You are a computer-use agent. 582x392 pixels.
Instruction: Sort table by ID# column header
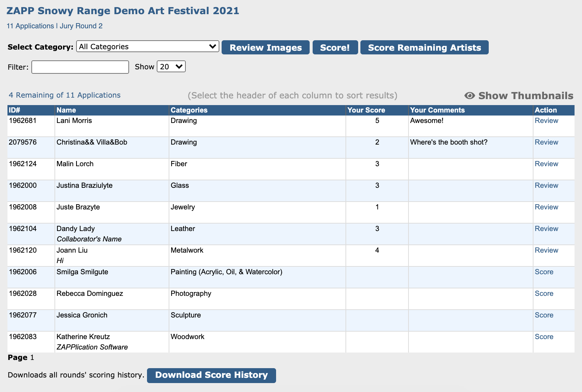click(15, 110)
